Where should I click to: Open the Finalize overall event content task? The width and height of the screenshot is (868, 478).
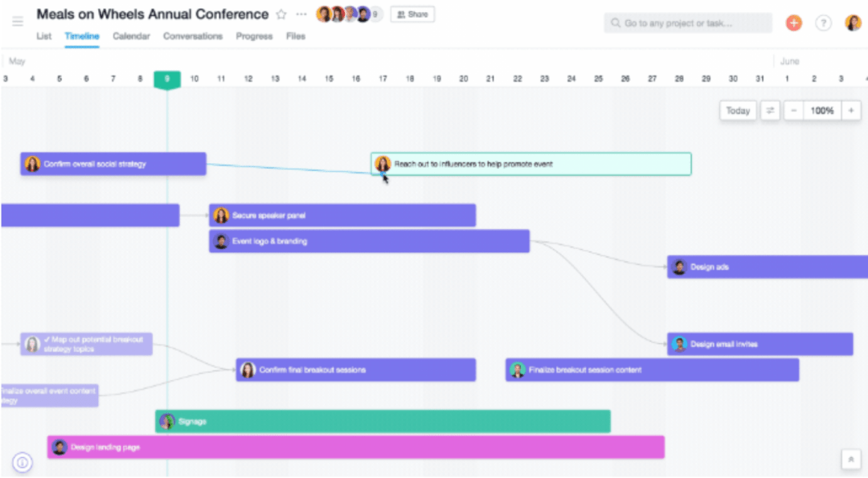point(50,395)
